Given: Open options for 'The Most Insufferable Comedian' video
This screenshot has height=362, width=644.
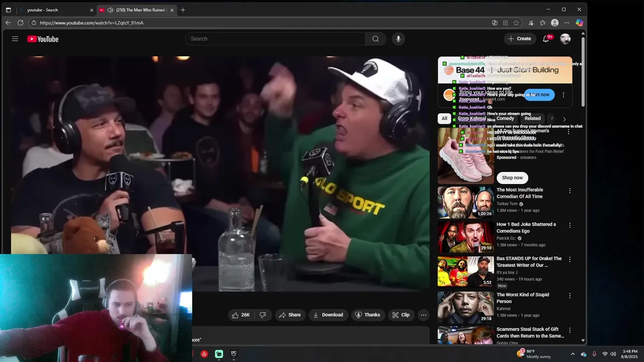Looking at the screenshot, I should pos(570,191).
